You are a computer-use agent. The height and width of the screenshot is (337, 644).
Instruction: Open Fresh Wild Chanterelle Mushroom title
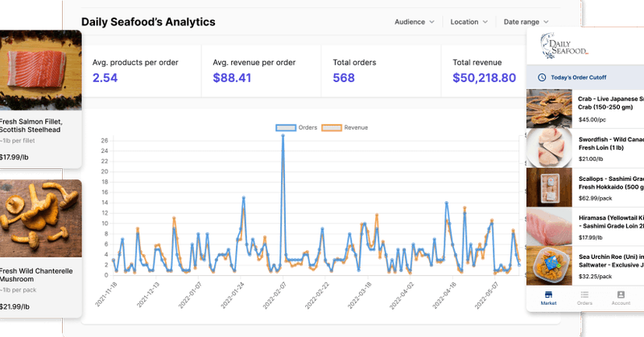(36, 275)
